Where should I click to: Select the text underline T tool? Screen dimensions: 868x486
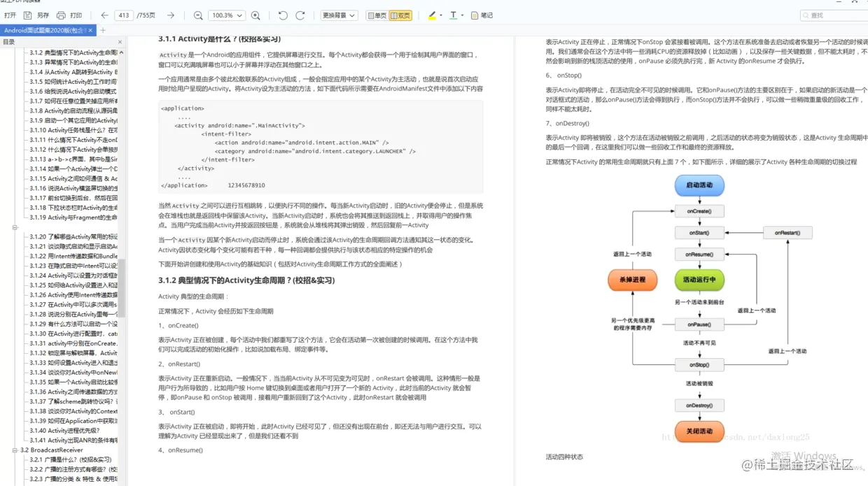pyautogui.click(x=453, y=15)
